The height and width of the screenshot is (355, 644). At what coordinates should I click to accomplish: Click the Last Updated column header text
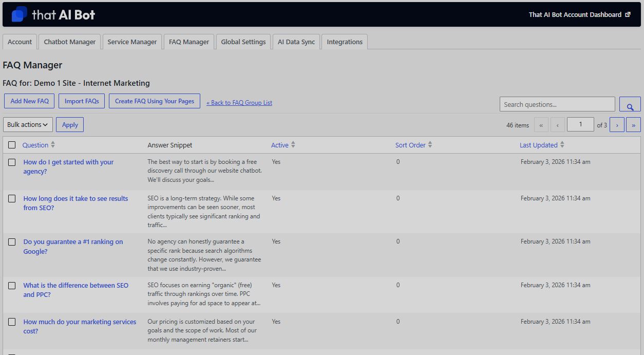click(x=538, y=145)
